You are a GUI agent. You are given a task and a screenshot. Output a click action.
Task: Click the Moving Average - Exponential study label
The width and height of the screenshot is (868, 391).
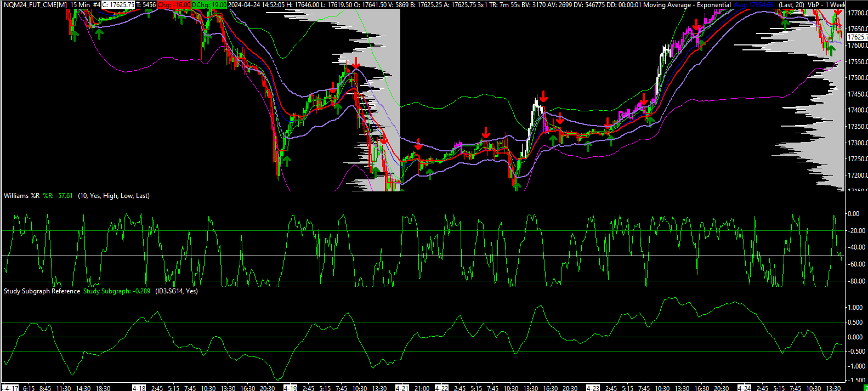coord(687,4)
